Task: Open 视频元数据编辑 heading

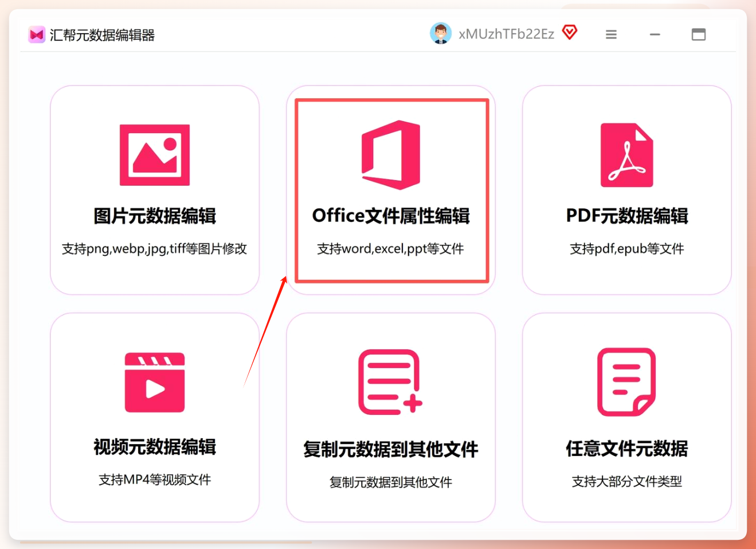Action: tap(155, 447)
